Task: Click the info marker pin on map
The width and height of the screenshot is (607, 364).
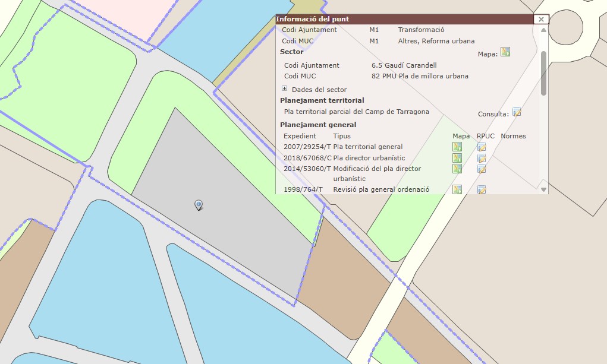Action: [x=199, y=205]
